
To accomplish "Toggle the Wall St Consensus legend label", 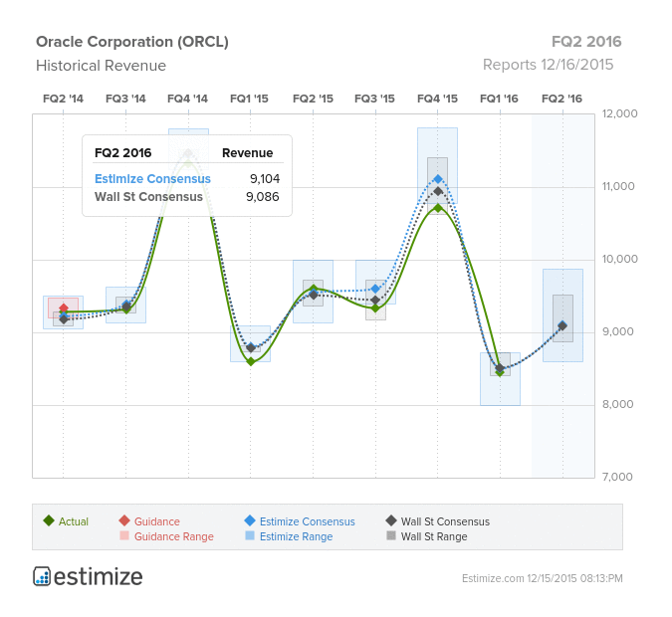I will pyautogui.click(x=445, y=521).
